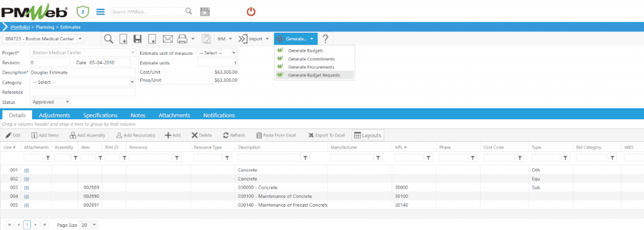Click the new record page icon
Screen dimensions: 644x230
coord(123,39)
